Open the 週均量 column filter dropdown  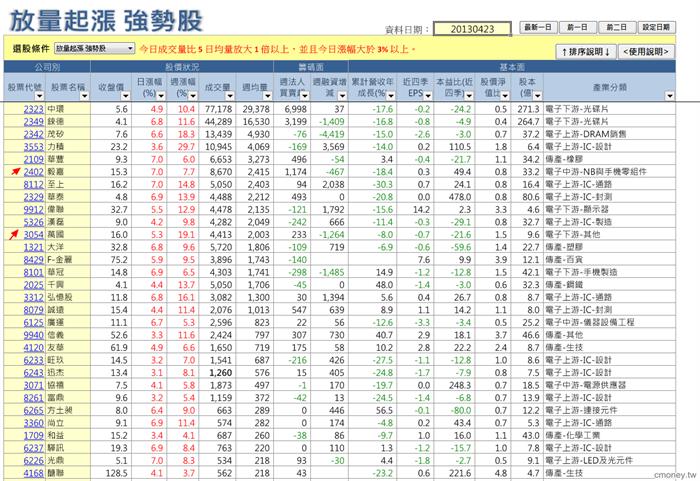(267, 96)
